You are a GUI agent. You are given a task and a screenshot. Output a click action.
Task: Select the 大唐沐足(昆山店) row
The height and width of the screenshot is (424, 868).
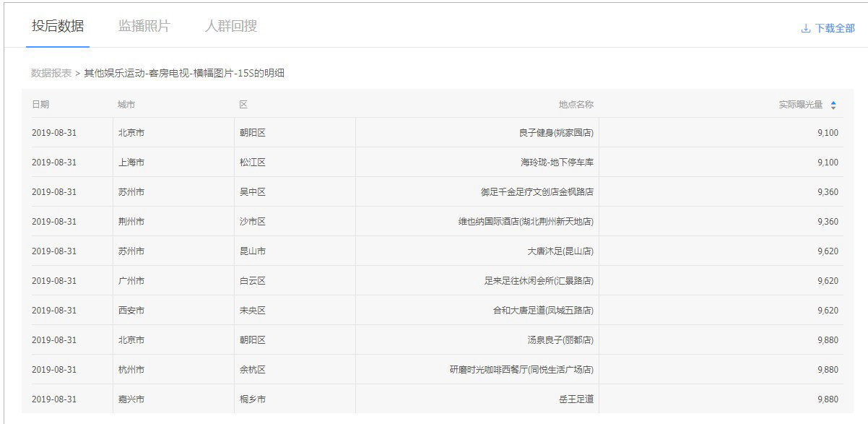560,251
